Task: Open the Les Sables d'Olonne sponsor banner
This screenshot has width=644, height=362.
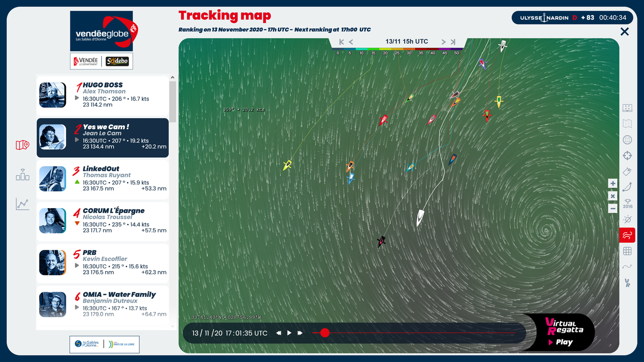Action: 104,344
